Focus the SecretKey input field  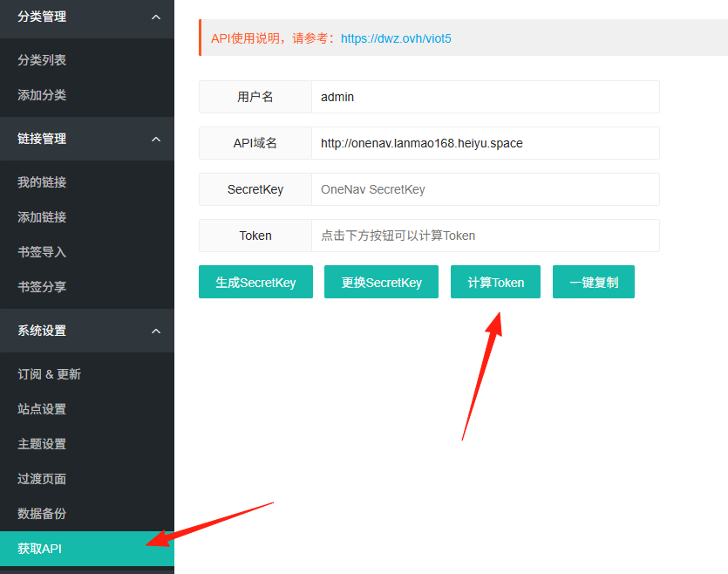tap(485, 189)
